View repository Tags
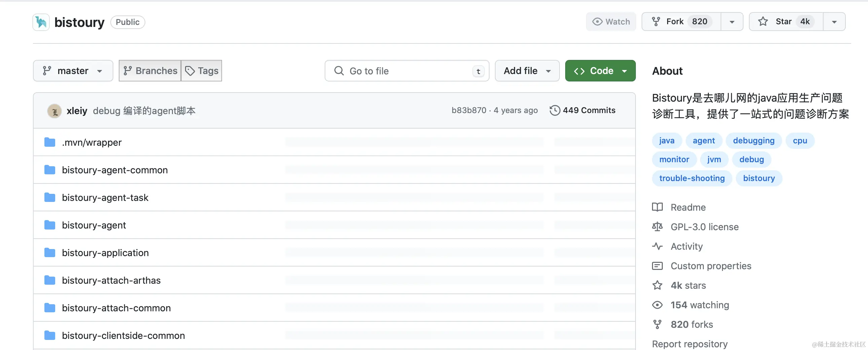 click(x=202, y=71)
